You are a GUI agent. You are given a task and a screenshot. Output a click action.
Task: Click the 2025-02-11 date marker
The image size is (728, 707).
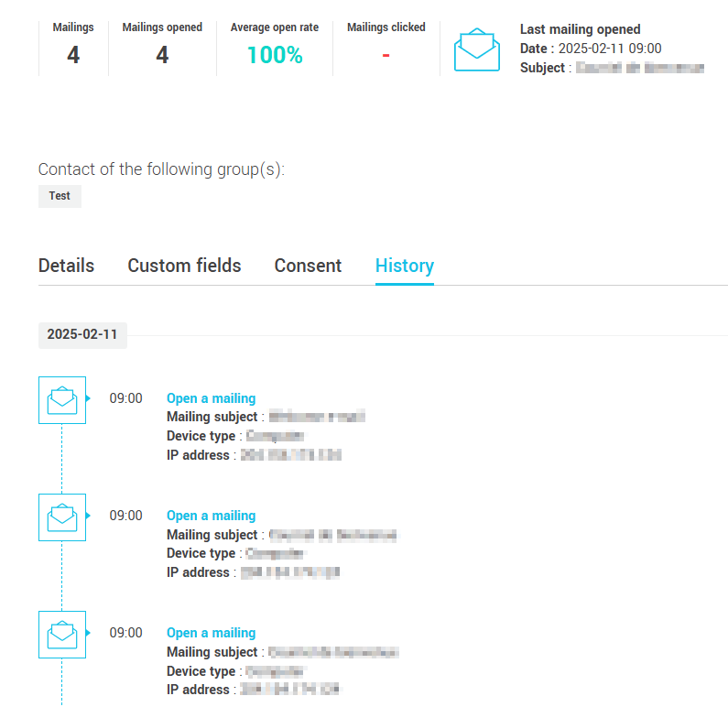82,334
